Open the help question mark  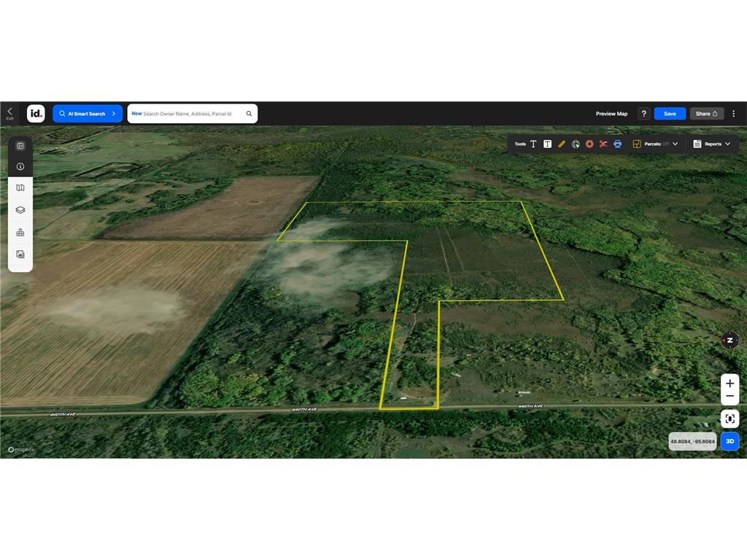643,114
